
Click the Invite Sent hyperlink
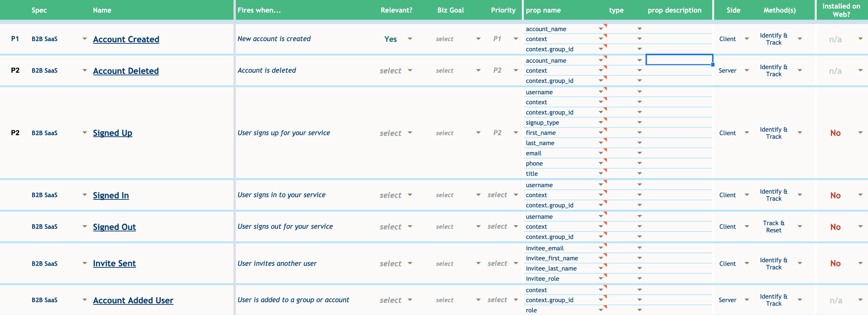pos(114,263)
